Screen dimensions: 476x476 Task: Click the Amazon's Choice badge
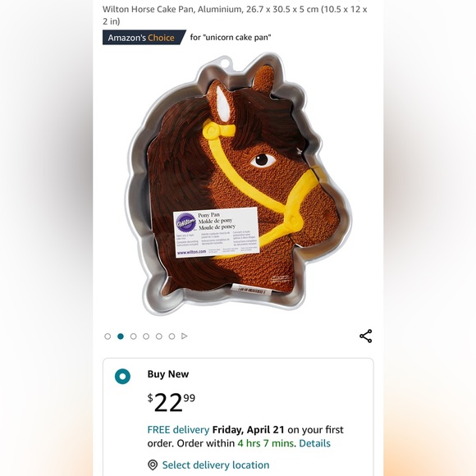pos(144,37)
